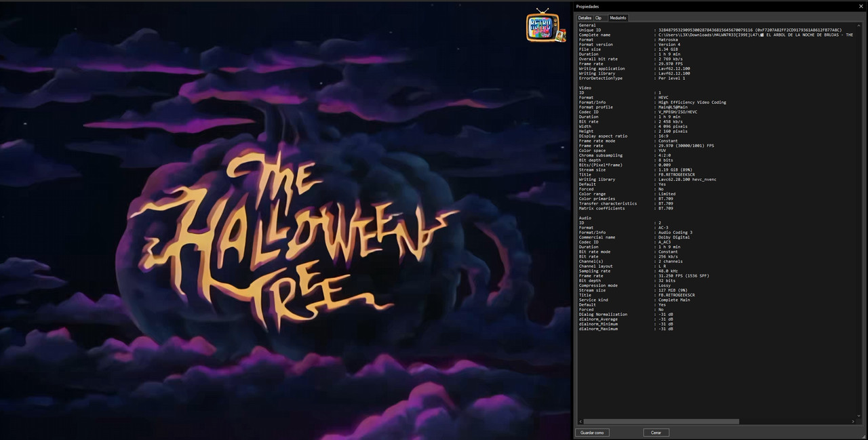Click the Audio section header
The height and width of the screenshot is (440, 868).
[x=585, y=218]
